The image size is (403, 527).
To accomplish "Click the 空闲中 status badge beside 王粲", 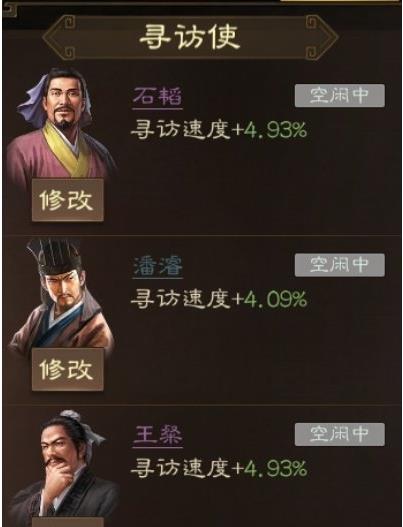I will (339, 435).
